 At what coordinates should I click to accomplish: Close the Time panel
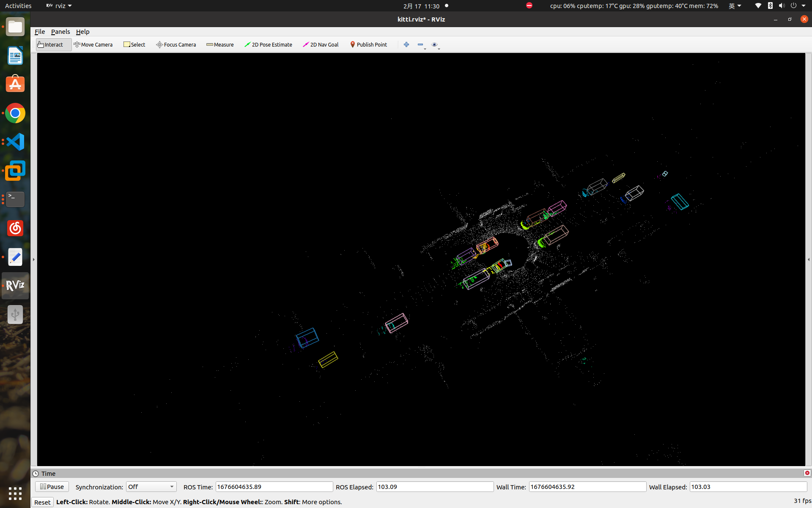[807, 473]
